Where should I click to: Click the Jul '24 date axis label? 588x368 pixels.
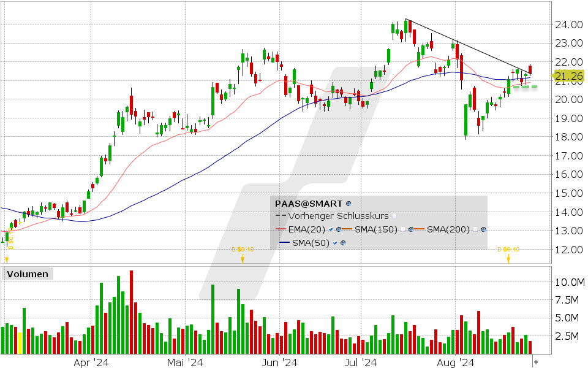click(x=360, y=362)
